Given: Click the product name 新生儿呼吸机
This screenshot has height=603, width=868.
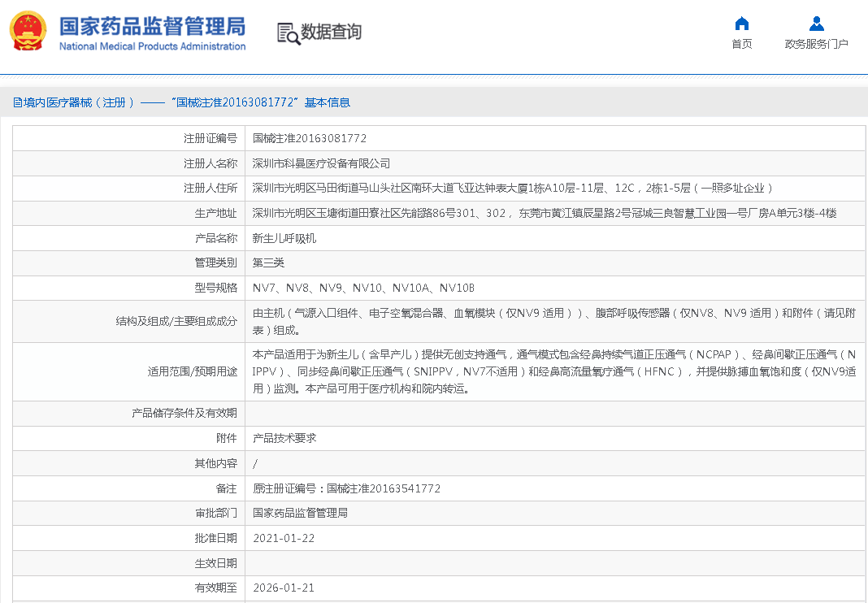Looking at the screenshot, I should pos(284,238).
